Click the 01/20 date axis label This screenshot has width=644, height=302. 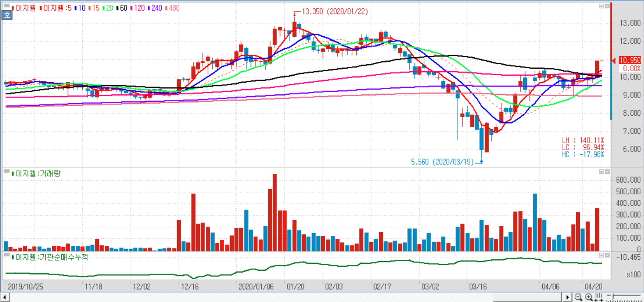click(295, 286)
